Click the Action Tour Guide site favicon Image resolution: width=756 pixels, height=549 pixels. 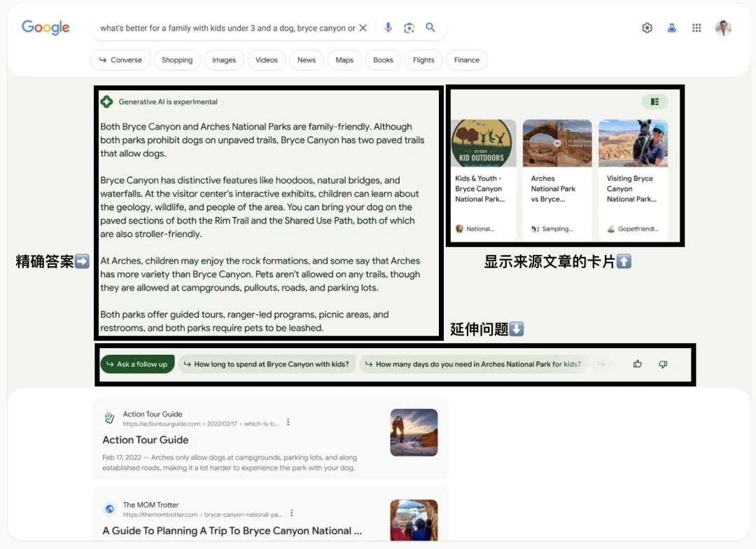tap(109, 418)
